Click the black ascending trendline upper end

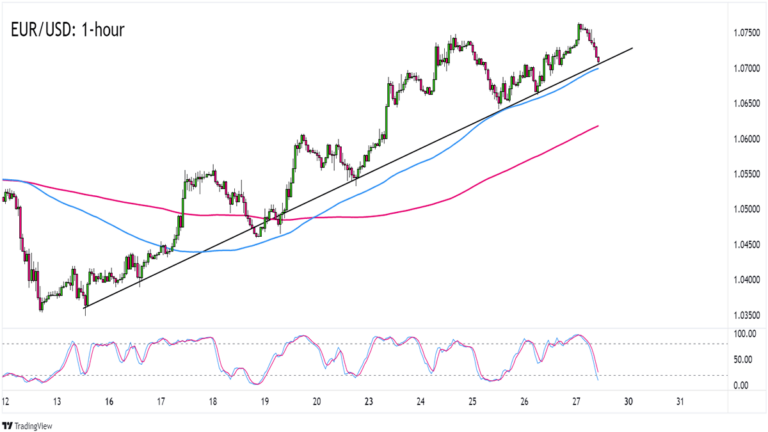[x=632, y=48]
